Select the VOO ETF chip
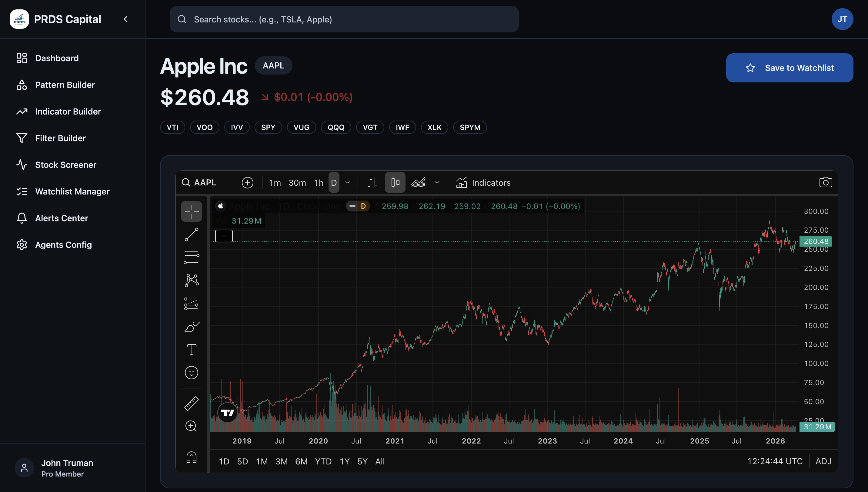The width and height of the screenshot is (868, 492). 205,127
